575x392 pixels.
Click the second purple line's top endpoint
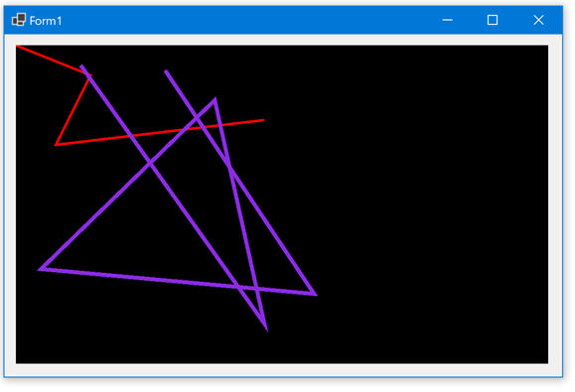pos(166,71)
